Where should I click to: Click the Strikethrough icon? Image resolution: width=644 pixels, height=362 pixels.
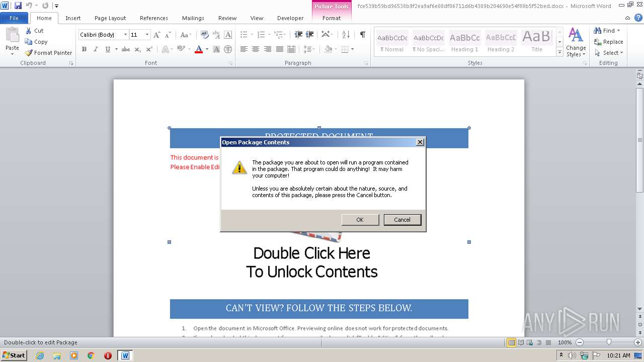126,49
